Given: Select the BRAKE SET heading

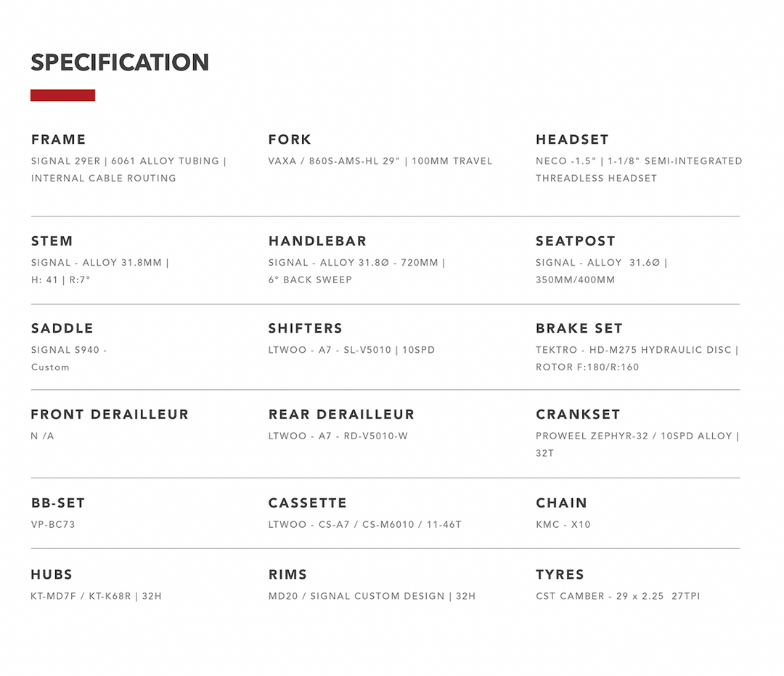Looking at the screenshot, I should [579, 328].
